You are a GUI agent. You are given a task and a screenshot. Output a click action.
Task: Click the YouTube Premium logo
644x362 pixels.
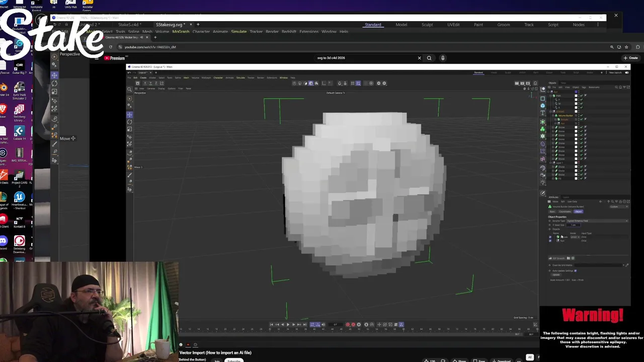(114, 58)
